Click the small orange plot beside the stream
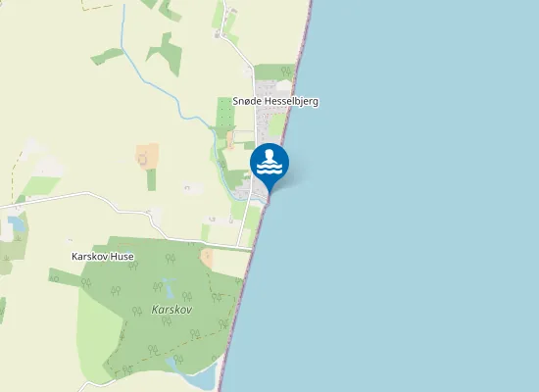The height and width of the screenshot is (392, 539). click(x=230, y=140)
